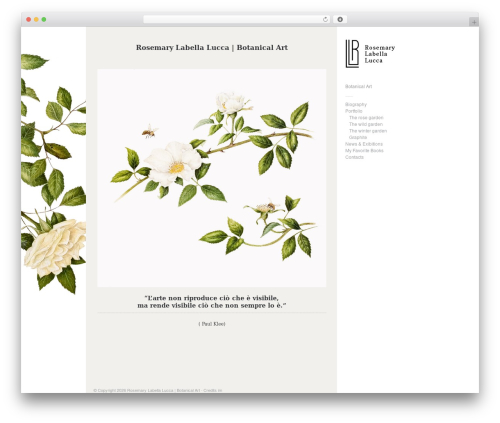
Task: Minimize the window with yellow button
Action: 36,20
